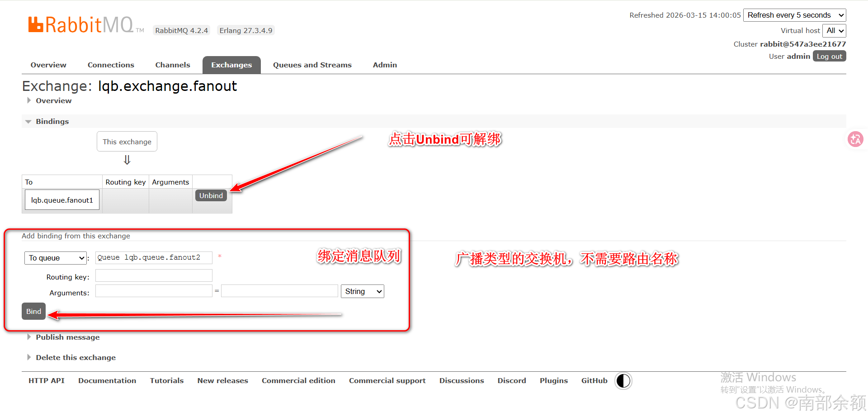Focus the queue name input field
The width and height of the screenshot is (868, 417).
[x=154, y=257]
